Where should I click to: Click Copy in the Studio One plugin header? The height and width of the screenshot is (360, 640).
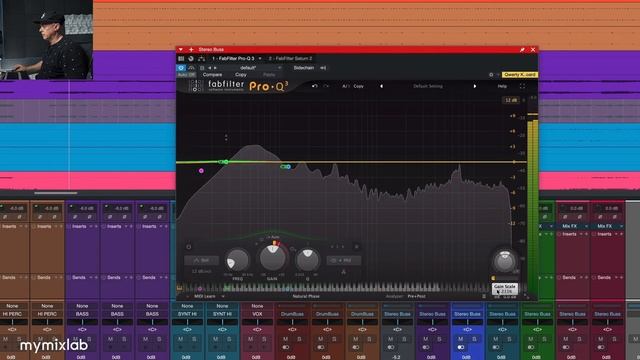[x=241, y=75]
